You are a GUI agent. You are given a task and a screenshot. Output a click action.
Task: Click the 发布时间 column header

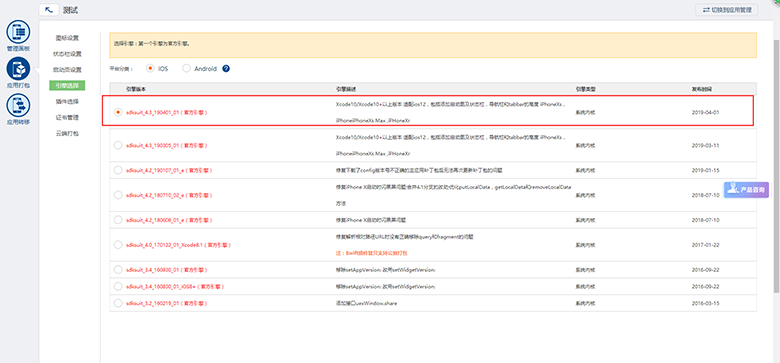tap(701, 89)
